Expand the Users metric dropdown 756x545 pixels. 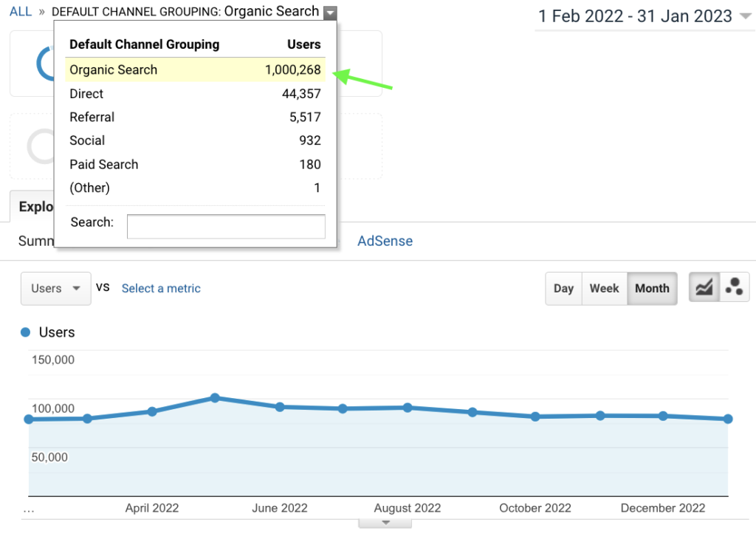pyautogui.click(x=56, y=289)
